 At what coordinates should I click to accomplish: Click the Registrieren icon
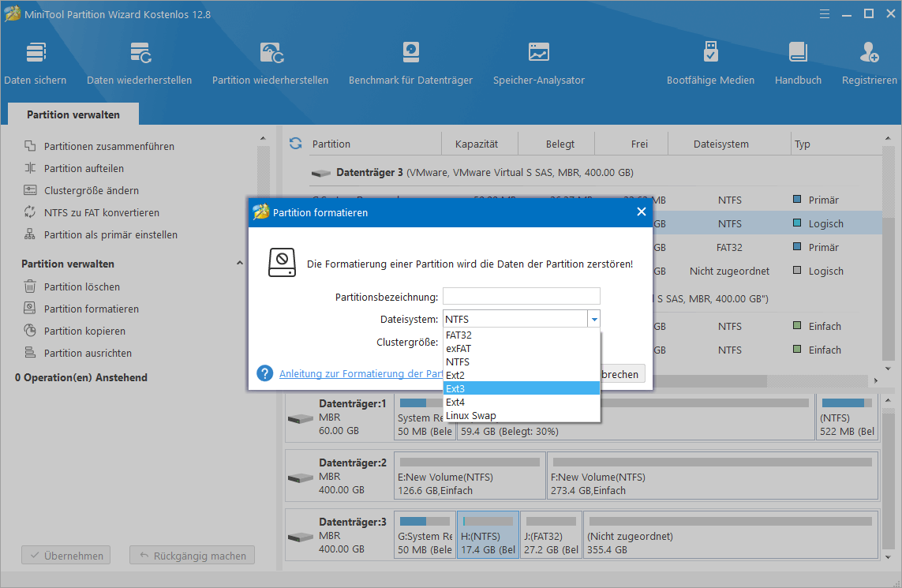pos(869,63)
